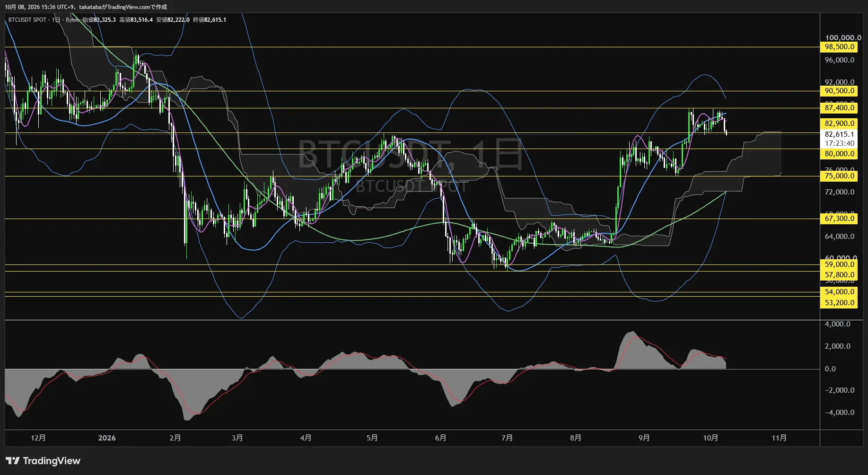Click the 0.0 level on oscillator scale
The height and width of the screenshot is (475, 868).
pos(830,369)
